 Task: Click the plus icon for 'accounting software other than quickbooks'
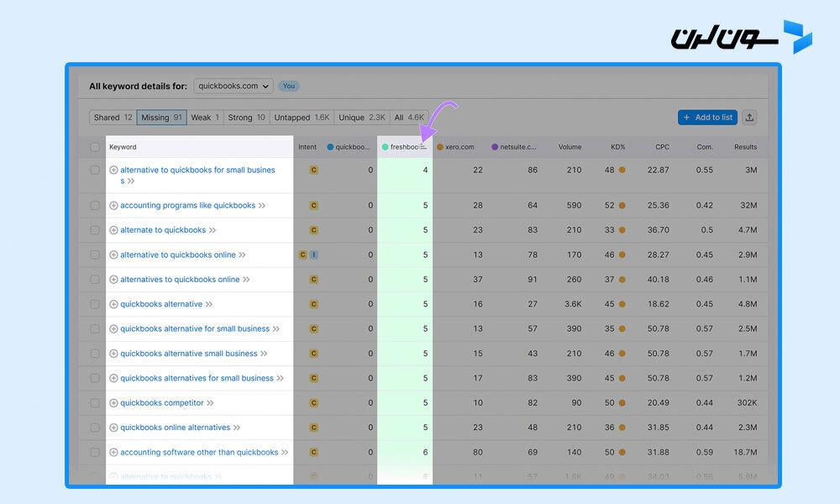[x=113, y=453]
